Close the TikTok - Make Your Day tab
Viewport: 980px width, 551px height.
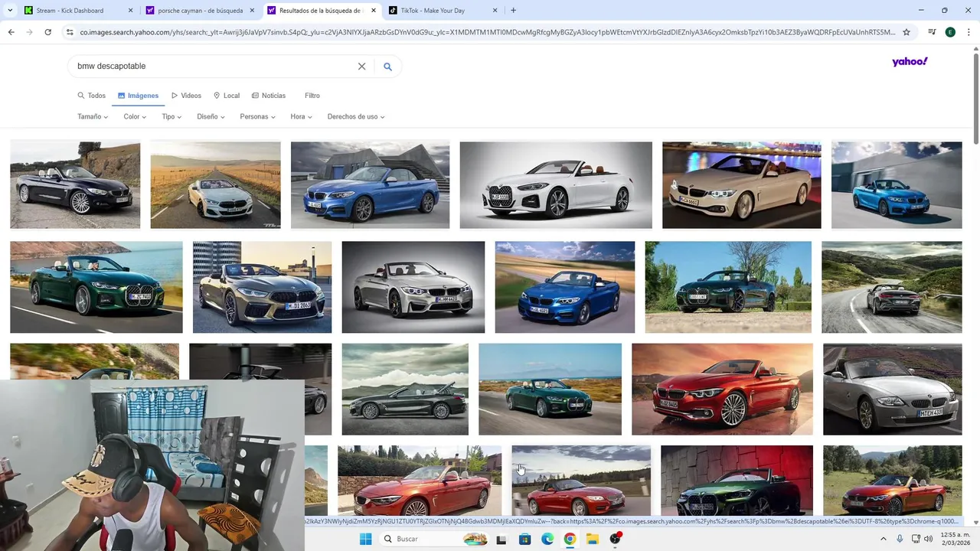[495, 11]
